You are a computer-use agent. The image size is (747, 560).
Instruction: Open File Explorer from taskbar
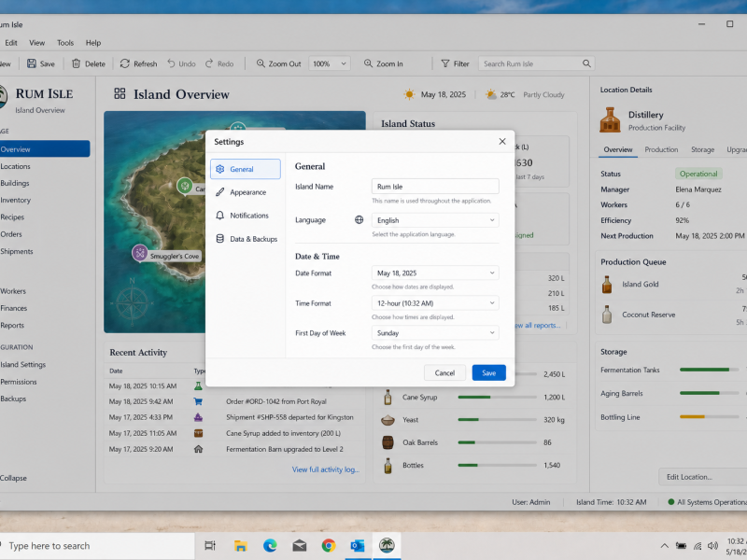click(241, 545)
